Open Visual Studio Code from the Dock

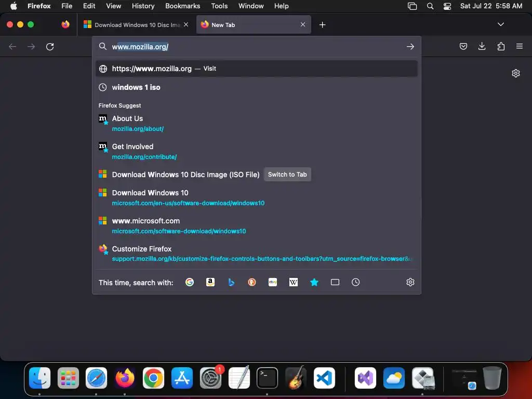click(x=324, y=378)
